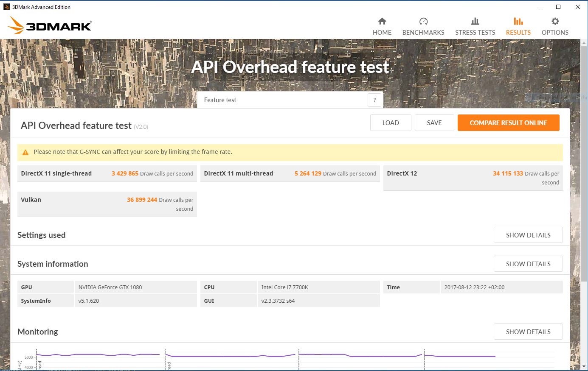The height and width of the screenshot is (371, 588).
Task: Click the V2.0 version label
Action: [141, 127]
